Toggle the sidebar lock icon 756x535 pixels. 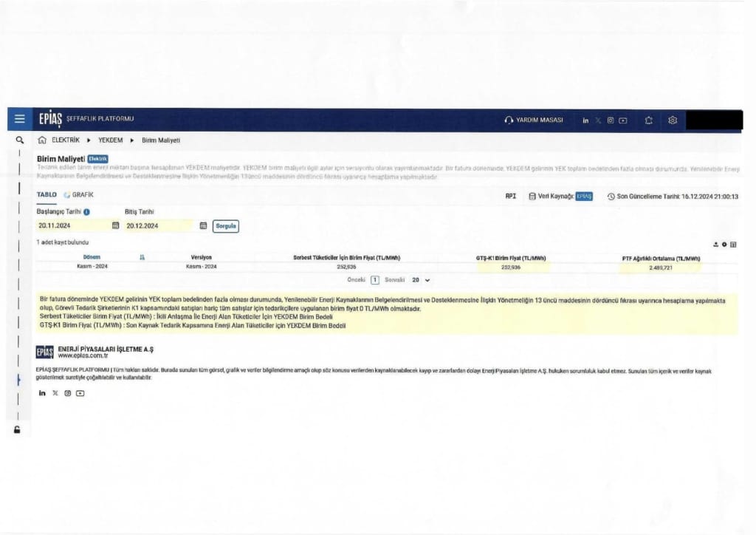[18, 429]
